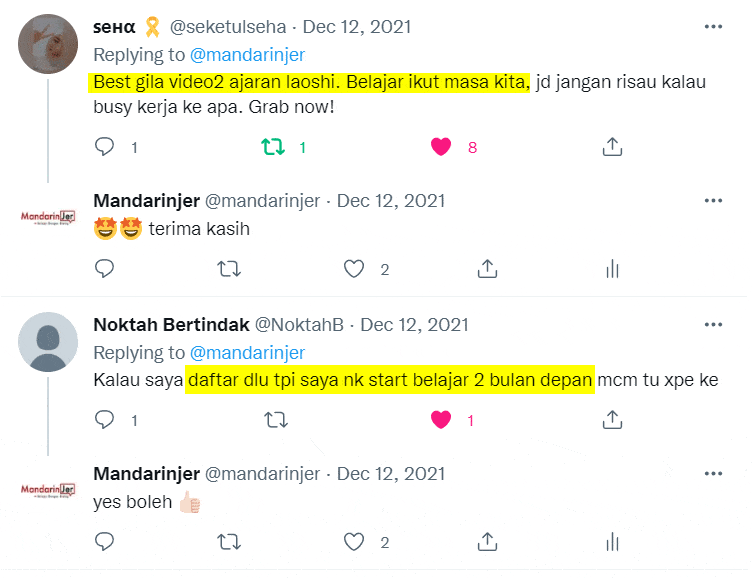View analytics for "terima kasih" tweet
The image size is (752, 578).
(x=612, y=269)
